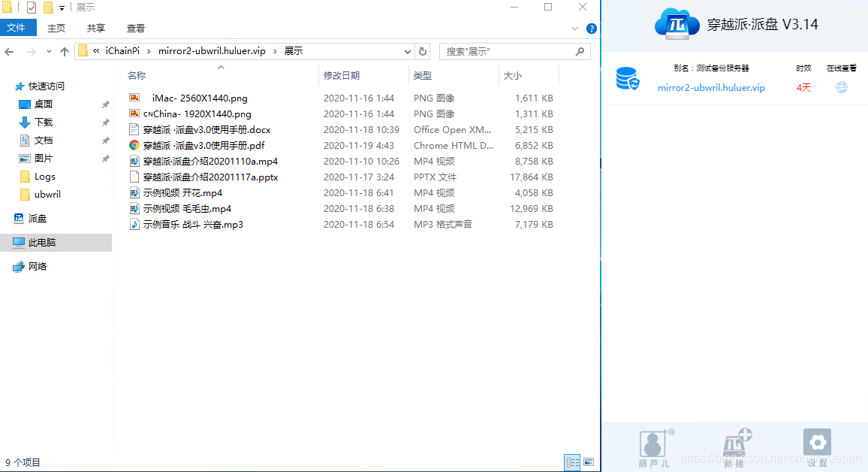This screenshot has height=472, width=868.
Task: Select file 示例视频 开花.mp4
Action: tap(182, 193)
